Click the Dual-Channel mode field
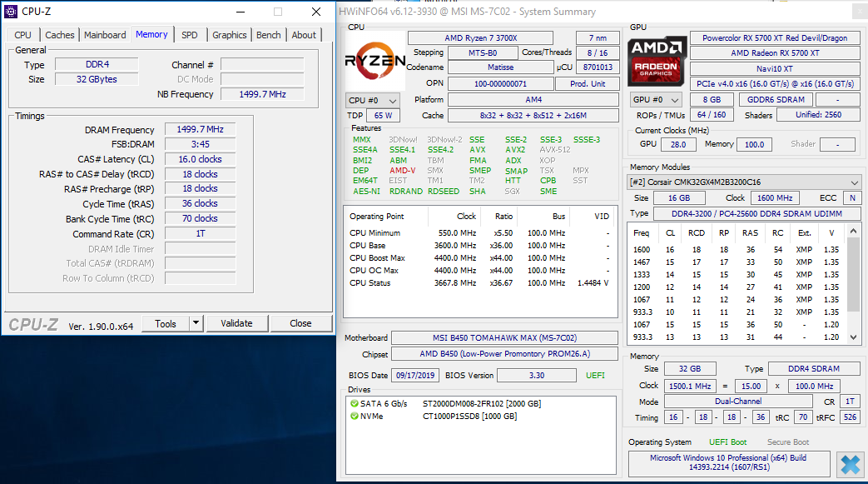 pos(738,401)
